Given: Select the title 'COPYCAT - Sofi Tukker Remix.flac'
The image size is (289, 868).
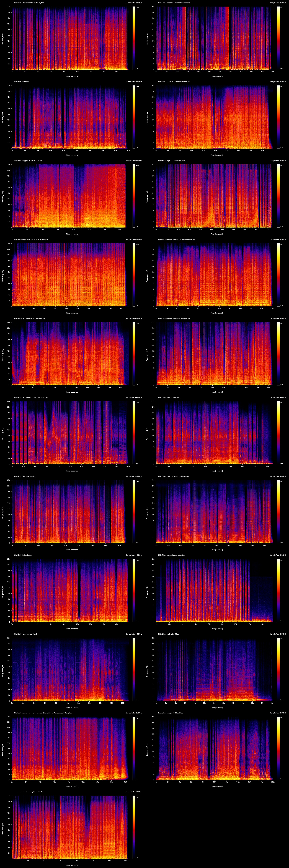Looking at the screenshot, I should point(178,82).
